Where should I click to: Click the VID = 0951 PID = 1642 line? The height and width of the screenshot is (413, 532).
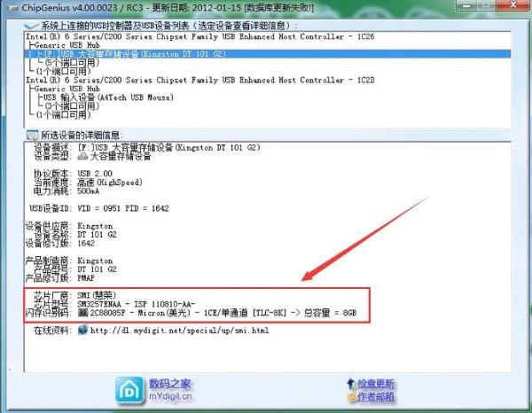(124, 208)
